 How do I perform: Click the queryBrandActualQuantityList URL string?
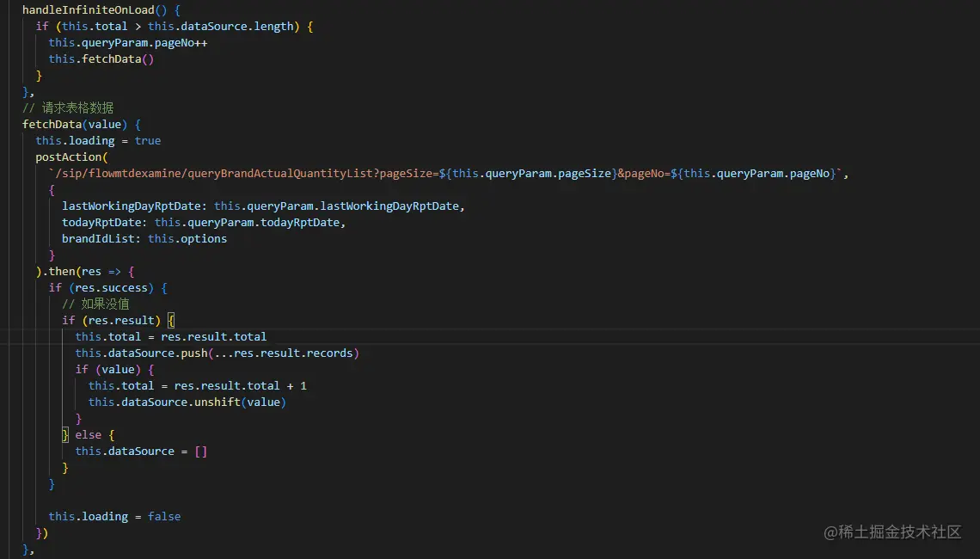284,173
